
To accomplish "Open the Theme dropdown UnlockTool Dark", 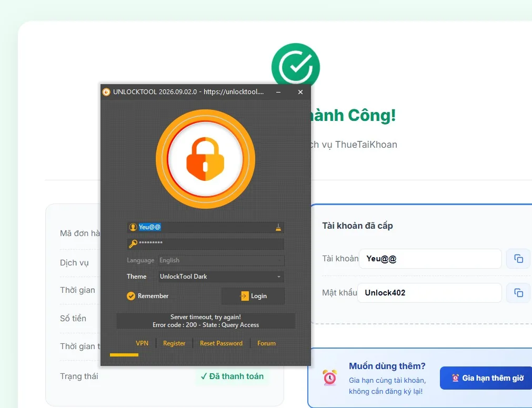I will coord(221,277).
